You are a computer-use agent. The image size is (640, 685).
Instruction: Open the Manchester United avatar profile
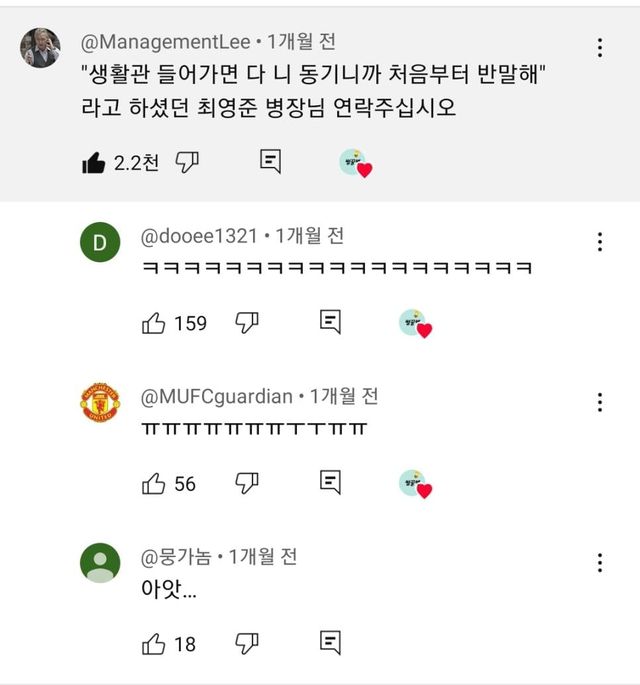100,403
